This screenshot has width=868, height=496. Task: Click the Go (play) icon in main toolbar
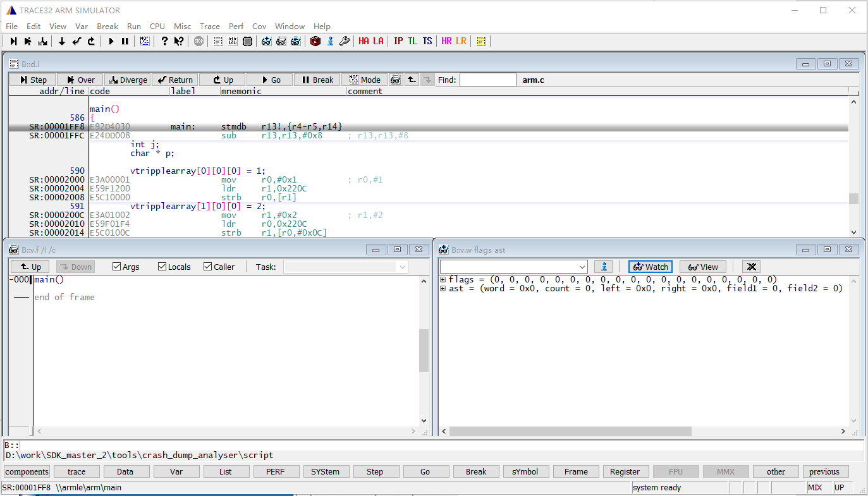point(111,41)
